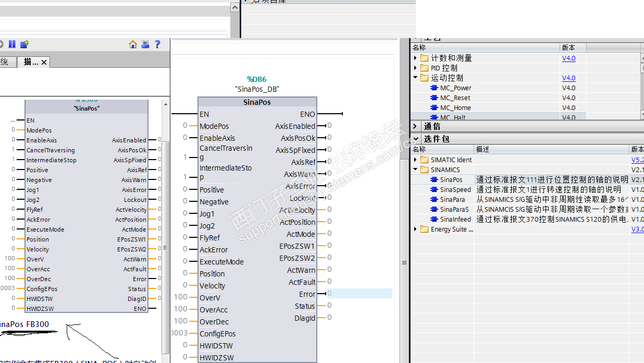Expand the 计数和测量 tree node

coord(415,58)
